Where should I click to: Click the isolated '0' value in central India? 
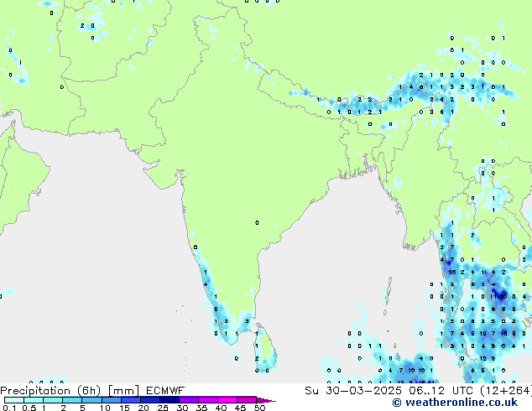pyautogui.click(x=257, y=223)
